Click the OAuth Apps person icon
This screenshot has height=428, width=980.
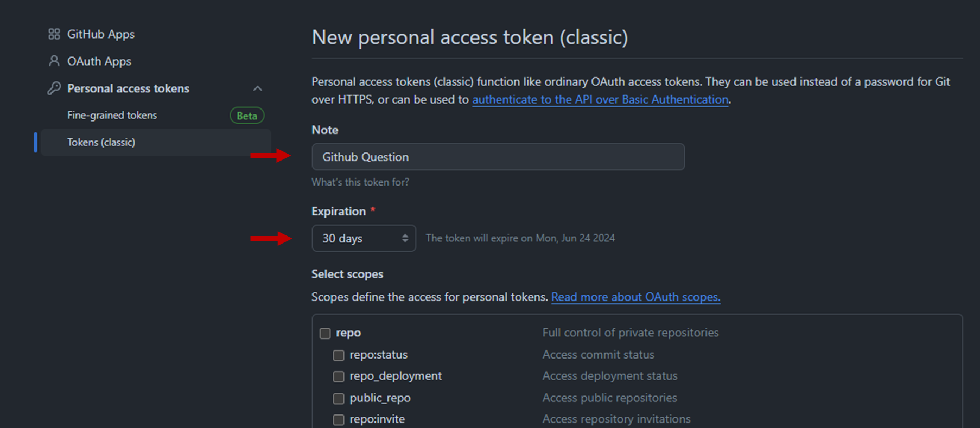54,61
